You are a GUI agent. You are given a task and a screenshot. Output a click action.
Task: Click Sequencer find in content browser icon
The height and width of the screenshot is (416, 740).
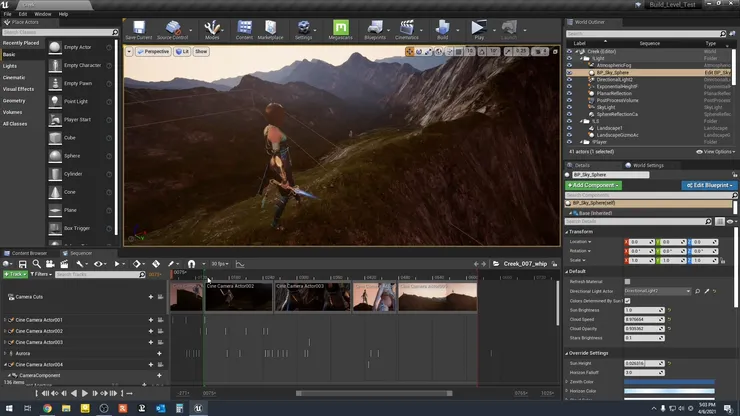[x=36, y=264]
